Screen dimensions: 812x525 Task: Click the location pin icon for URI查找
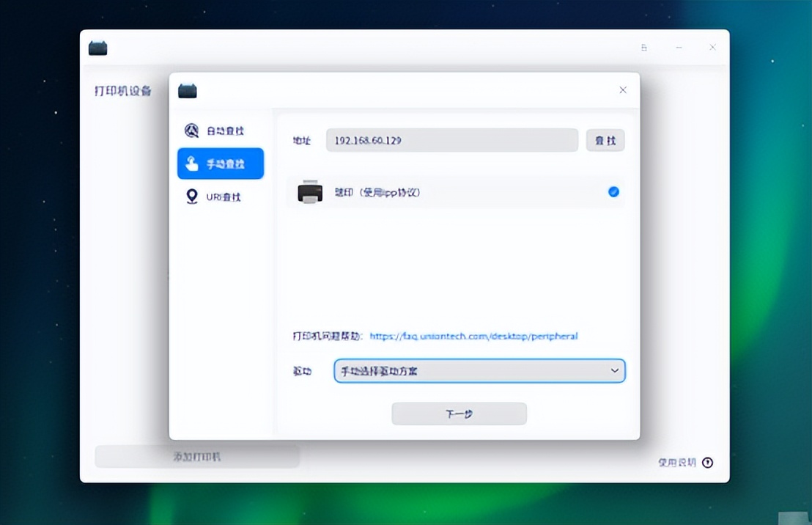click(x=193, y=196)
